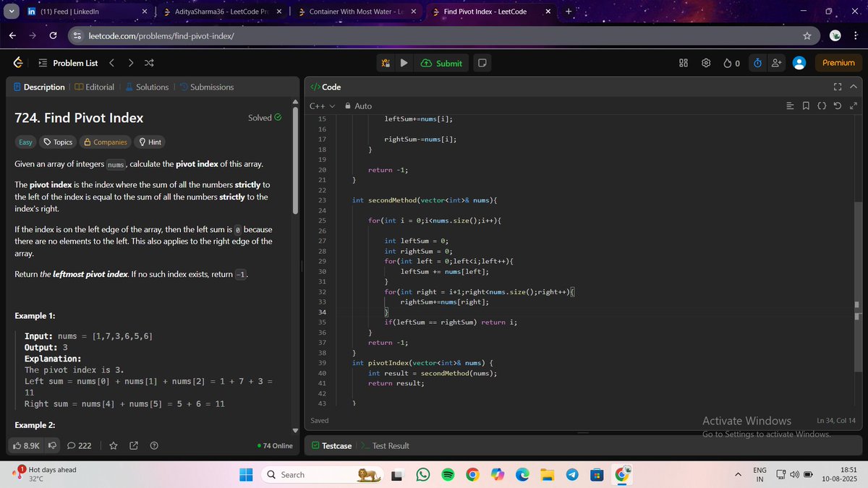Open Spotify from the taskbar
This screenshot has height=488, width=868.
pyautogui.click(x=448, y=474)
